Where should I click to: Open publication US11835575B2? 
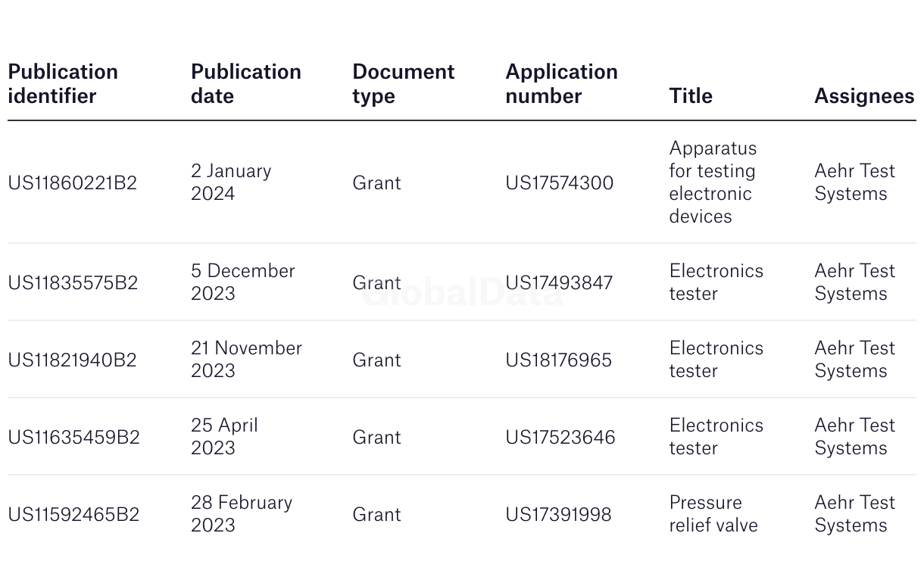73,283
